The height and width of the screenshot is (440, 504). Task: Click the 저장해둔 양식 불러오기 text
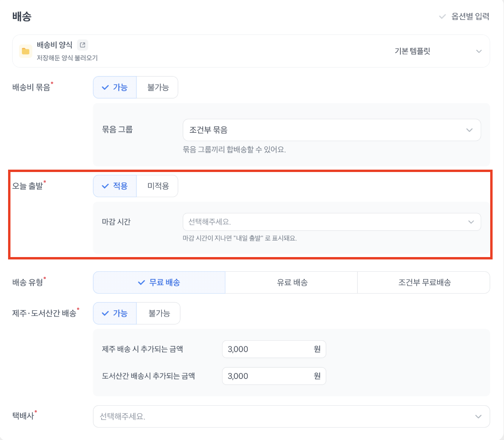(x=67, y=58)
